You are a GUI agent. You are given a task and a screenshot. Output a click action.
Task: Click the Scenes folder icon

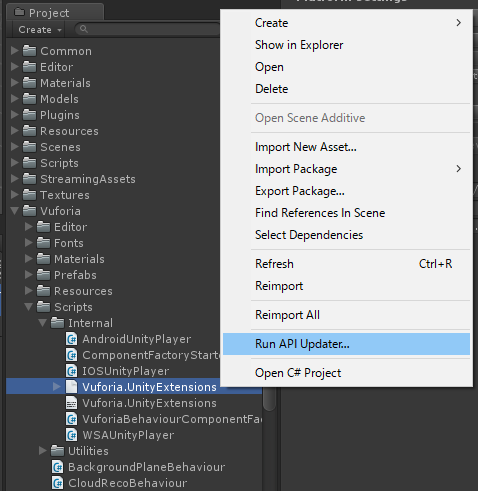tap(29, 147)
